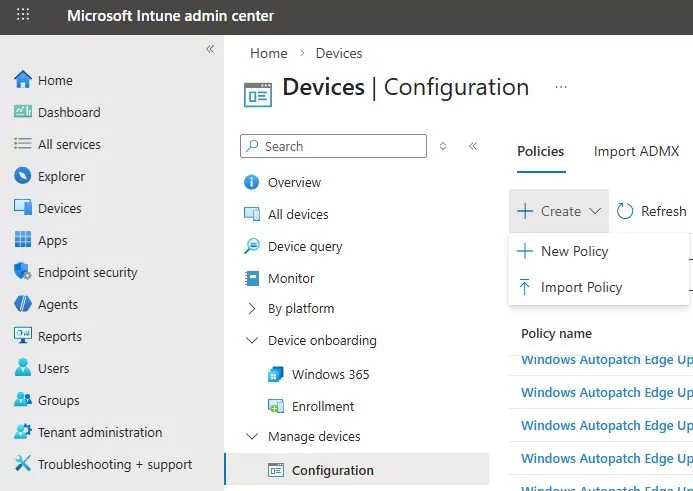Click the Monitor notebook icon
Screen dimensions: 693x491
[x=252, y=278]
